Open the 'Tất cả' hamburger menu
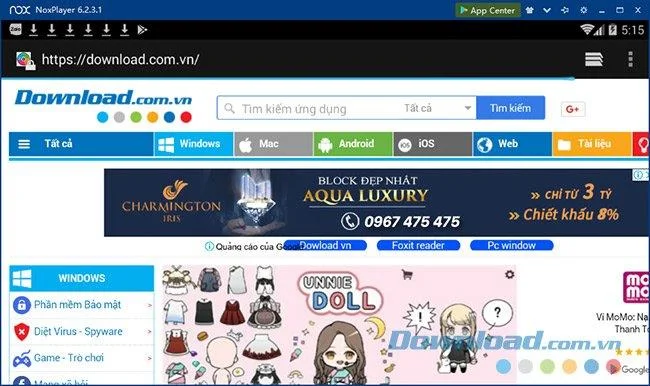Image resolution: width=650 pixels, height=386 pixels. coord(81,144)
